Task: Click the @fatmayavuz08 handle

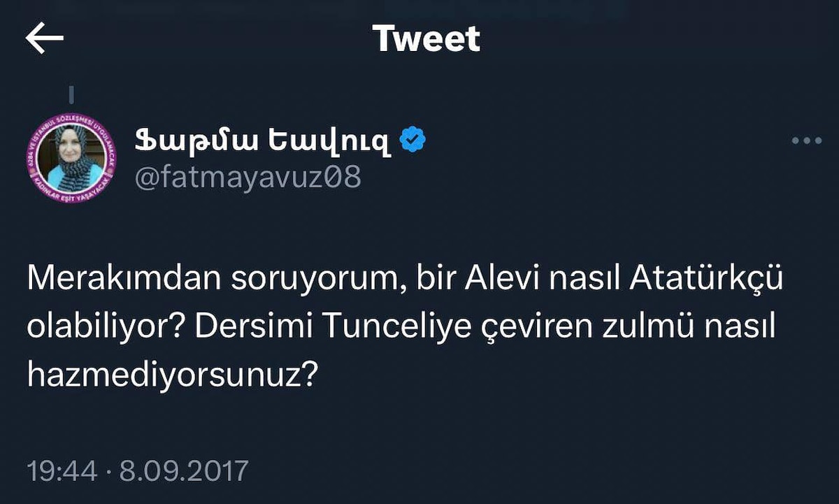Action: click(x=248, y=177)
